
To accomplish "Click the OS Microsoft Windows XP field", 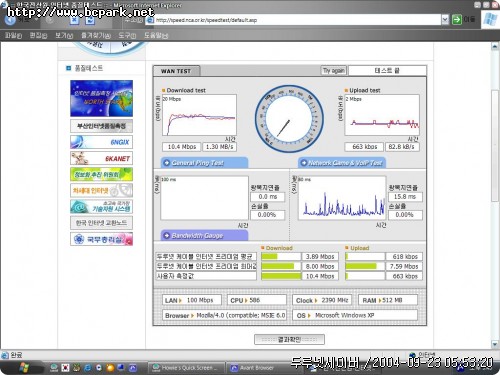I will 355,315.
